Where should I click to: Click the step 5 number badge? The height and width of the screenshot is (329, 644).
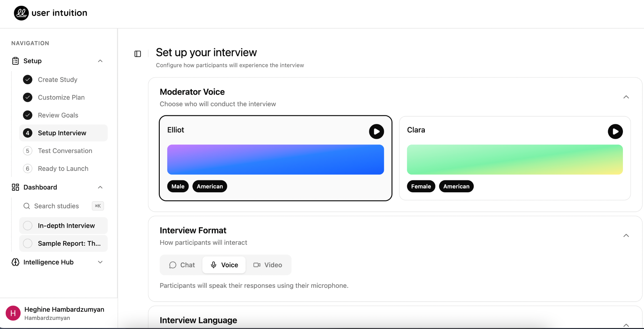click(x=28, y=151)
